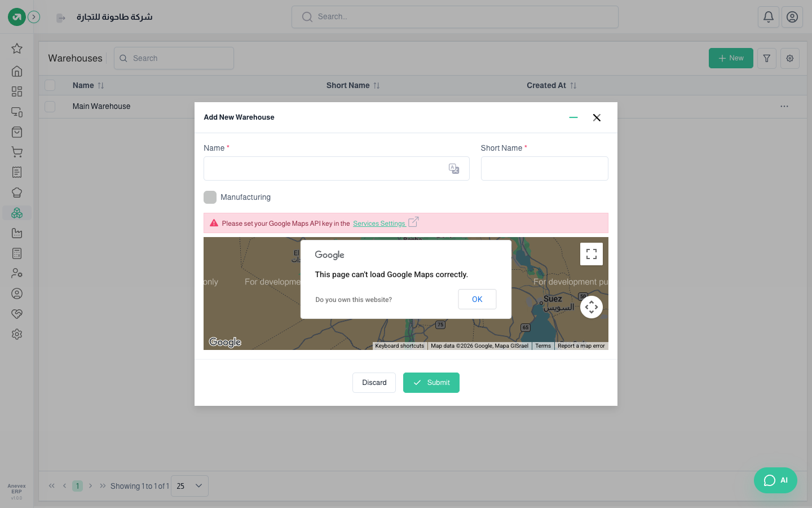Open the map Terms link
Viewport: 812px width, 508px height.
pyautogui.click(x=543, y=346)
